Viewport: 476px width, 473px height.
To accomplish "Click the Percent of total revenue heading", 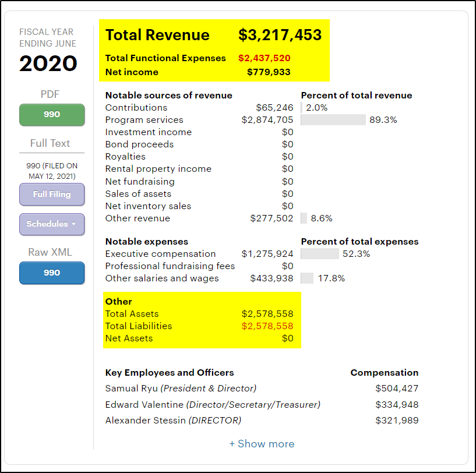I will coord(357,96).
